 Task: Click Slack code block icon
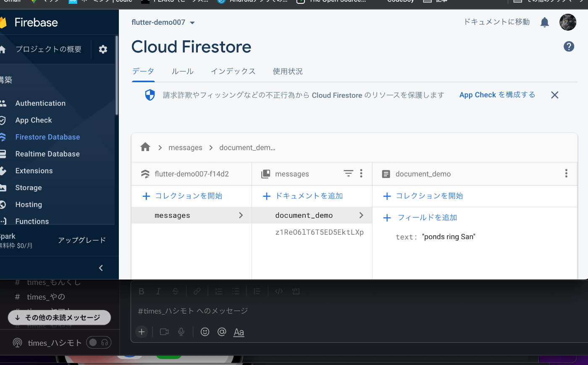coord(296,291)
